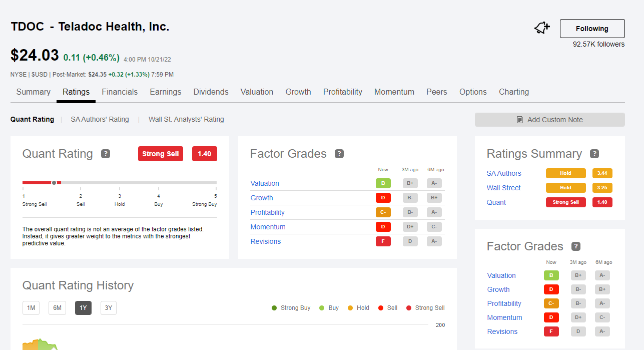The image size is (644, 350).
Task: Click green B Valuation grade in middle panel
Action: (x=383, y=183)
